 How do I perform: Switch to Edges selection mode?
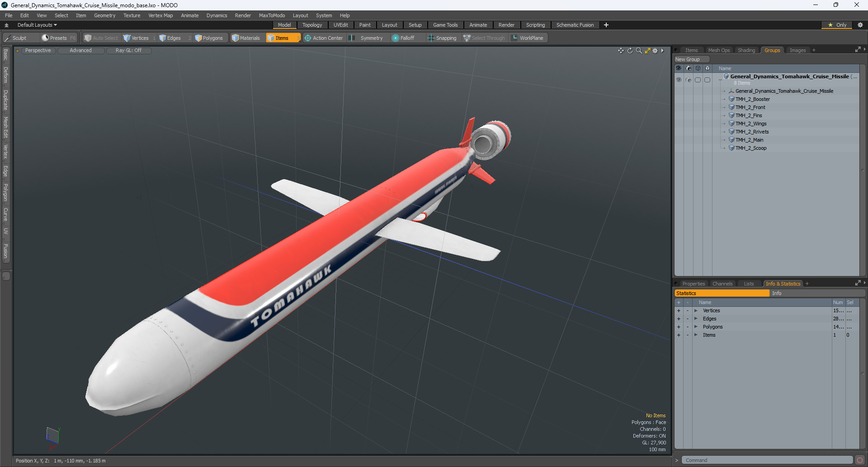pyautogui.click(x=174, y=38)
